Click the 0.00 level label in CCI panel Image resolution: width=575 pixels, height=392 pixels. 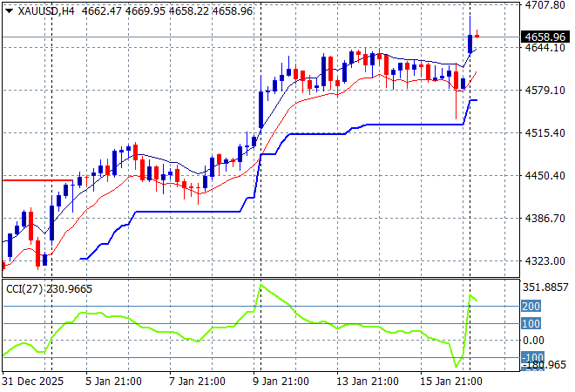(x=534, y=341)
